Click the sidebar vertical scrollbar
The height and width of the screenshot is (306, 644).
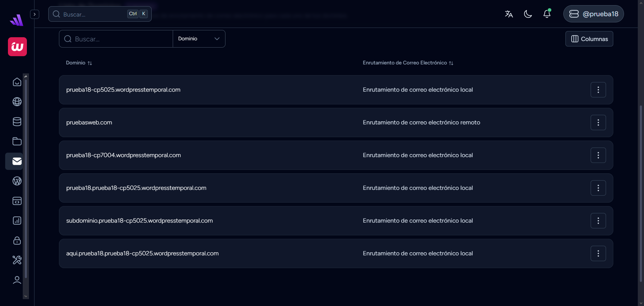26,179
